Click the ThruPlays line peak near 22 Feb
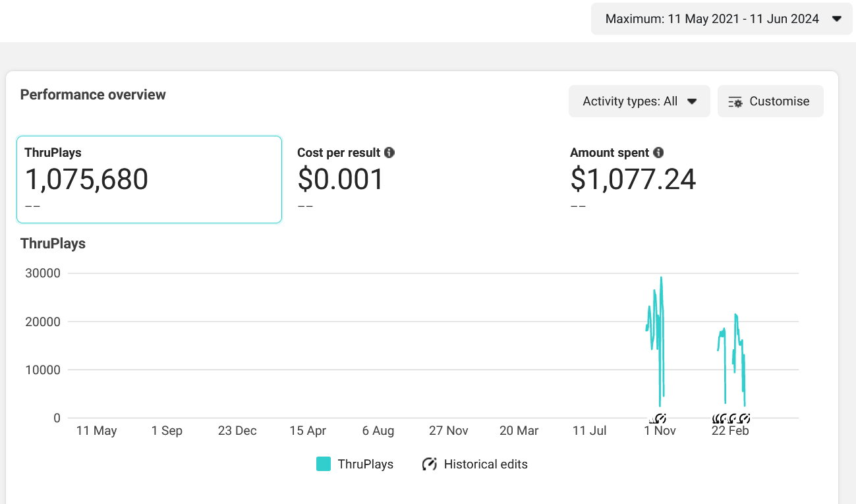Viewport: 856px width, 504px height. coord(736,315)
